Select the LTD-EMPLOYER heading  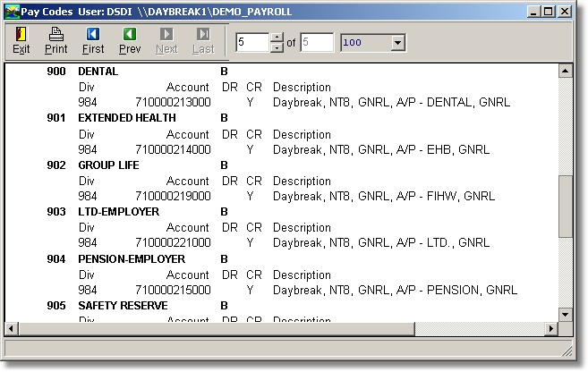point(118,211)
